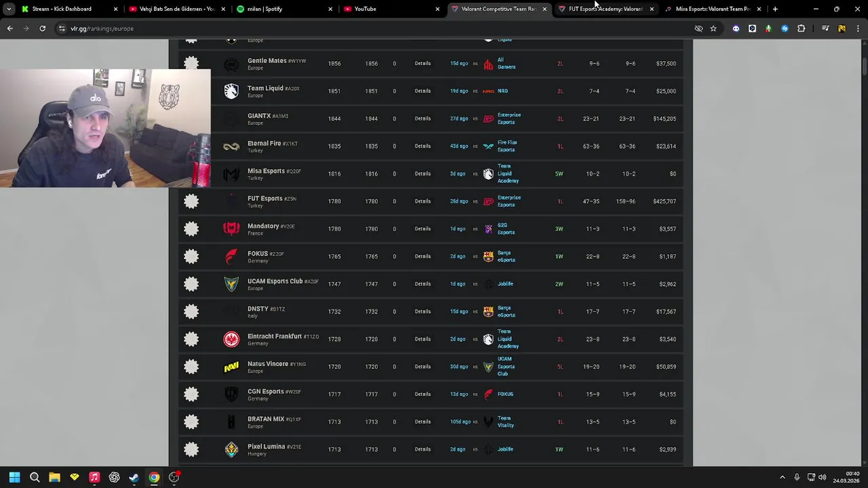
Task: Click the Natus Vincere team logo
Action: 231,367
